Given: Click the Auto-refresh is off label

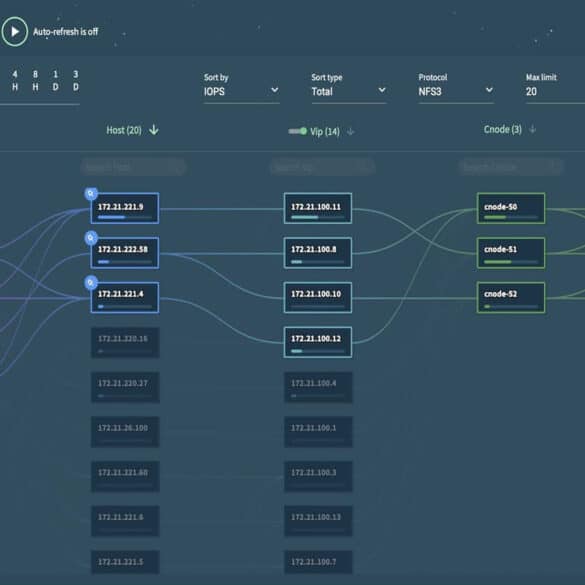Looking at the screenshot, I should coord(66,32).
